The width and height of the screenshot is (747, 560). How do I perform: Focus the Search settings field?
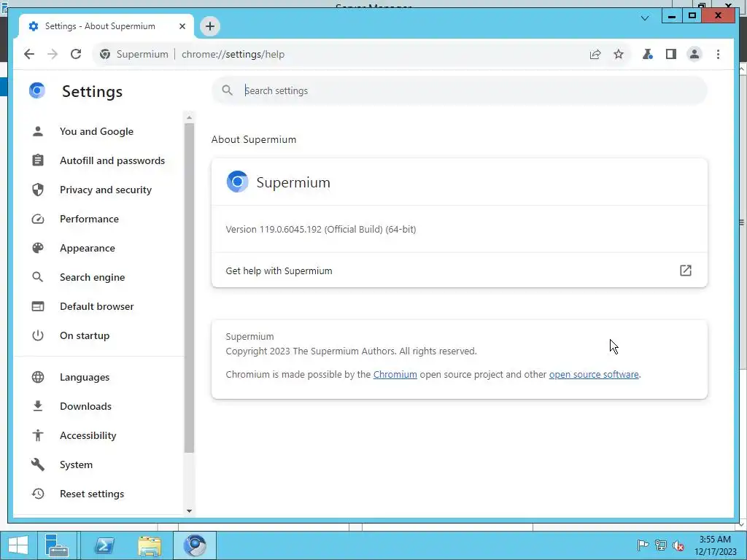460,90
